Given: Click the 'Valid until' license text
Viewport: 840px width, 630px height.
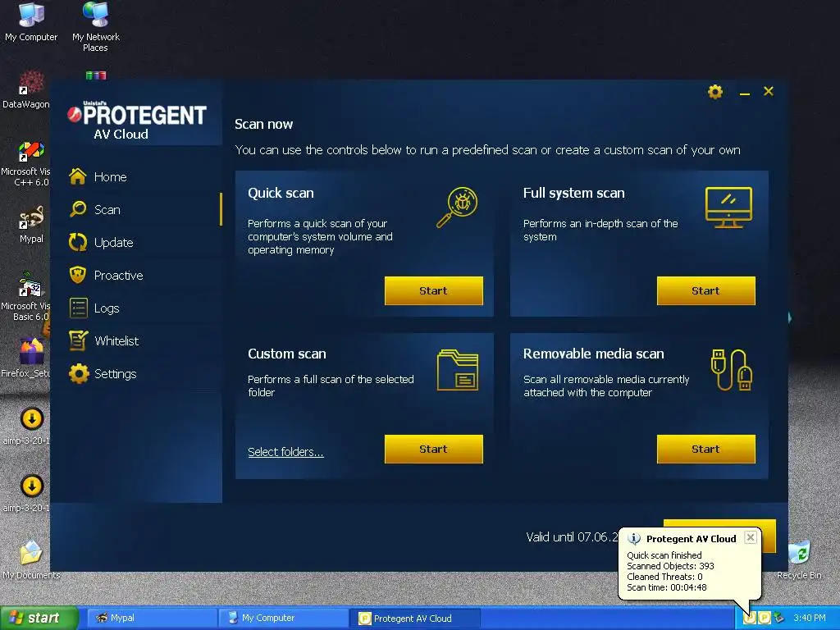Looking at the screenshot, I should pos(572,536).
